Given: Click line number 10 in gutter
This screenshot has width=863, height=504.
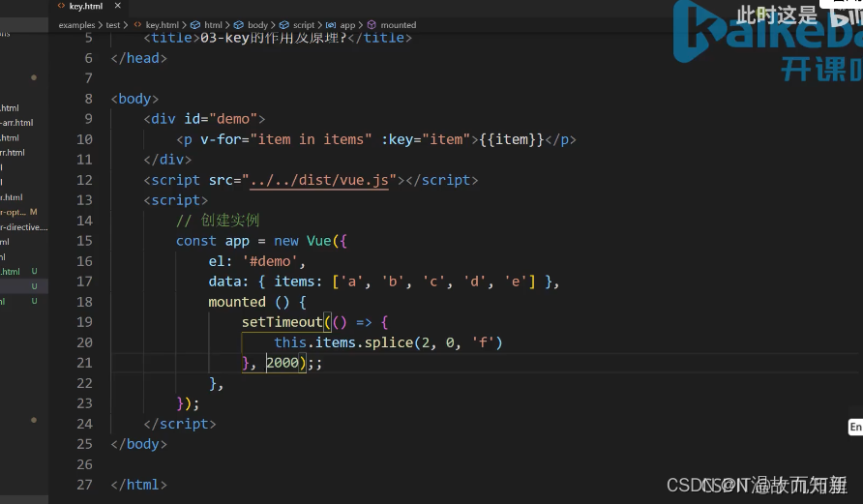Looking at the screenshot, I should pyautogui.click(x=84, y=139).
